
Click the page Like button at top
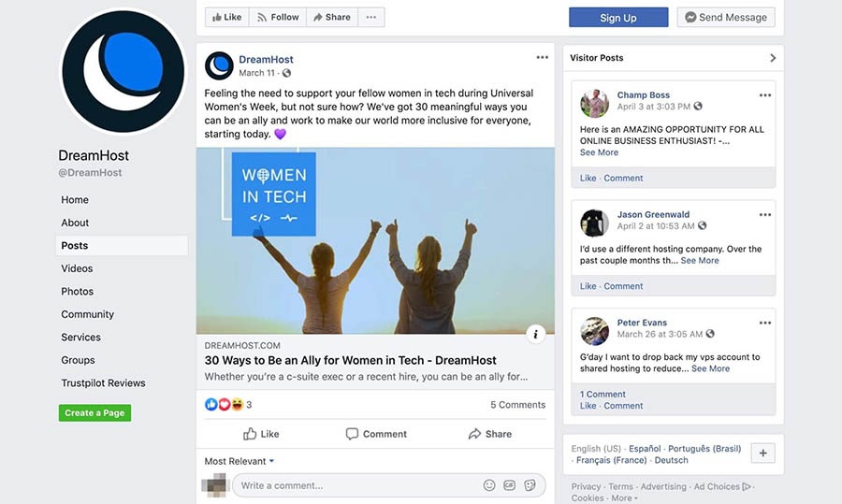point(226,17)
